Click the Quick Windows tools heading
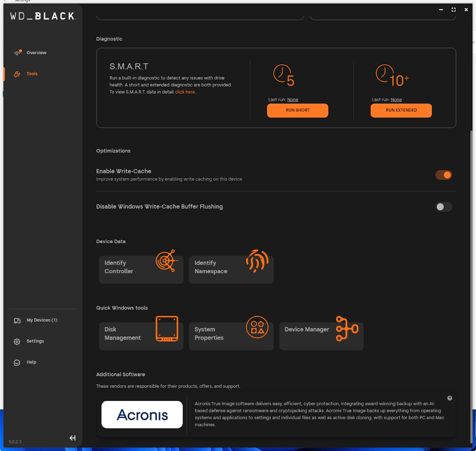The width and height of the screenshot is (476, 451). click(x=122, y=308)
